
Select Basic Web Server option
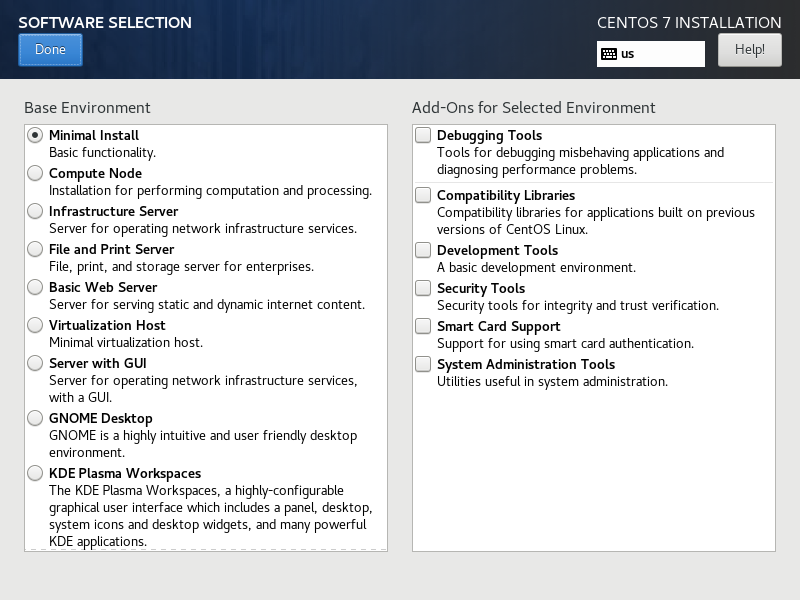tap(35, 287)
